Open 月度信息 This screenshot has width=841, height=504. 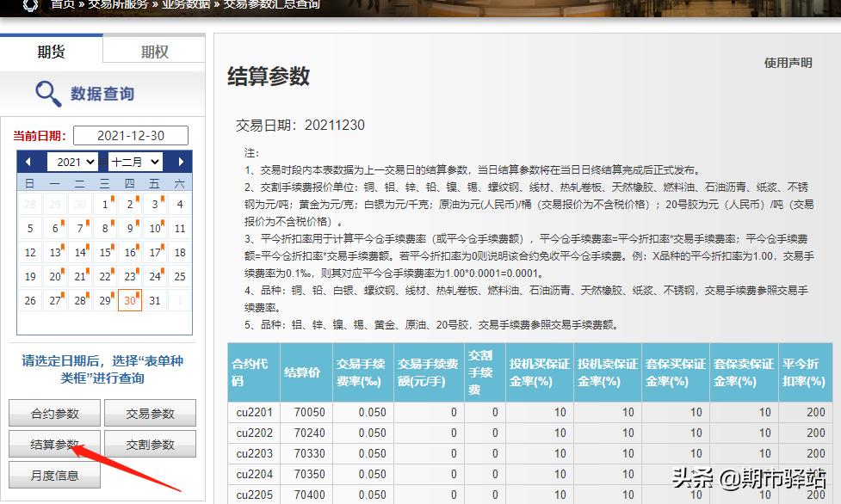pyautogui.click(x=54, y=475)
